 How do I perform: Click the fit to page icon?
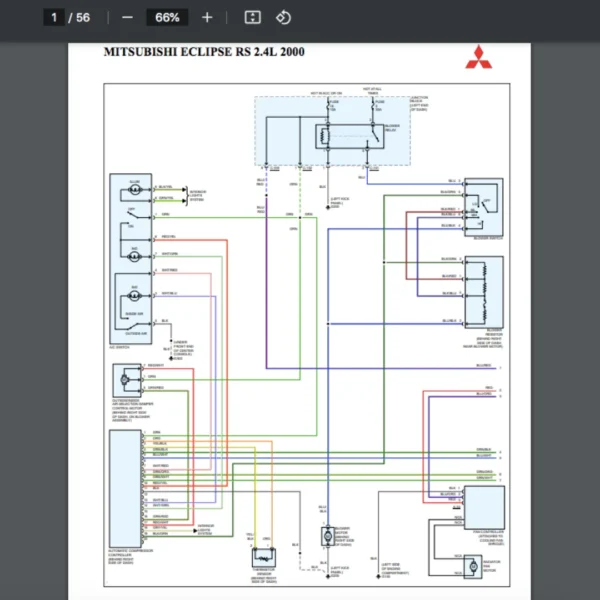coord(253,18)
